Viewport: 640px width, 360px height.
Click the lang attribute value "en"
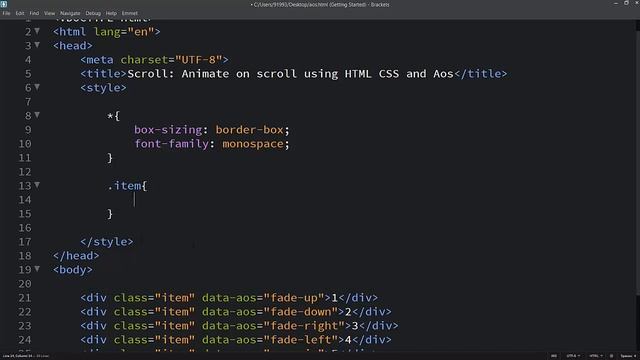coord(141,32)
